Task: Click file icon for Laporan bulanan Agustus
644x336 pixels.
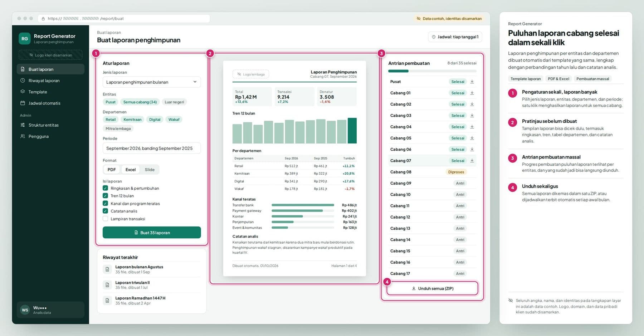Action: click(107, 269)
